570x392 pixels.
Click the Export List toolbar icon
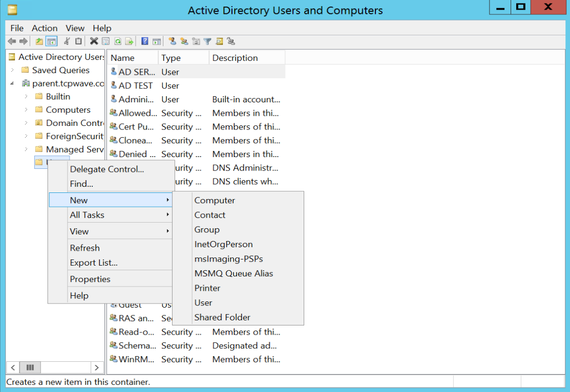point(130,41)
